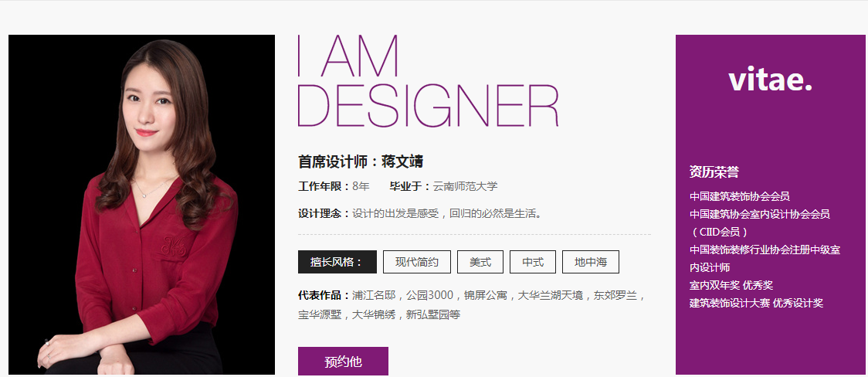Viewport: 868px width, 377px height.
Task: Click 中国建筑协会室内设计协会会员 entry
Action: (x=760, y=214)
